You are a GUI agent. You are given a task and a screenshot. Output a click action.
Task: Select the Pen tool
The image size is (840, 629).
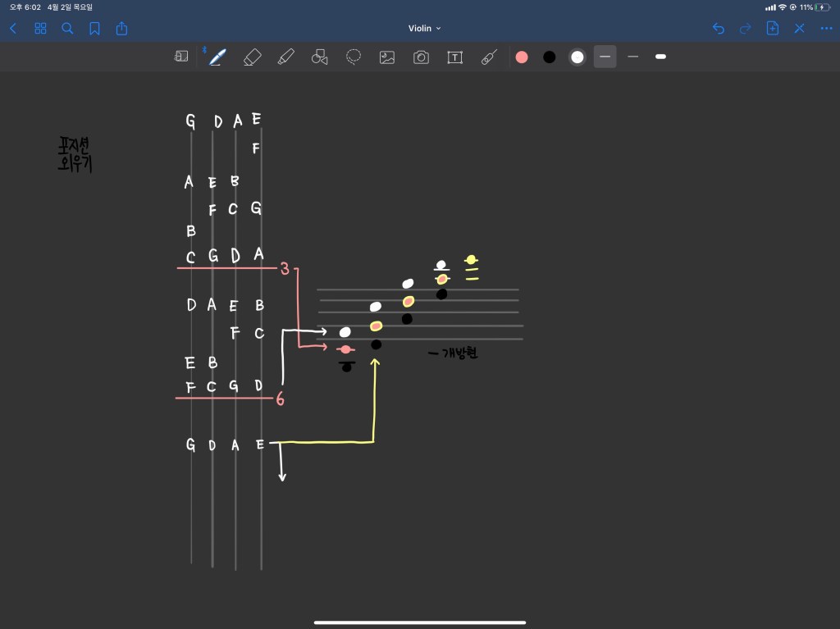coord(217,57)
